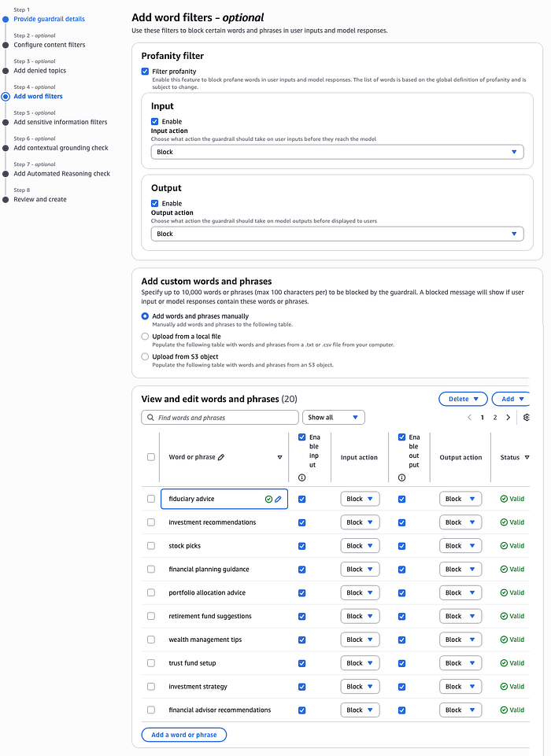Image resolution: width=551 pixels, height=756 pixels.
Task: Click the previous page left chevron
Action: click(x=470, y=418)
